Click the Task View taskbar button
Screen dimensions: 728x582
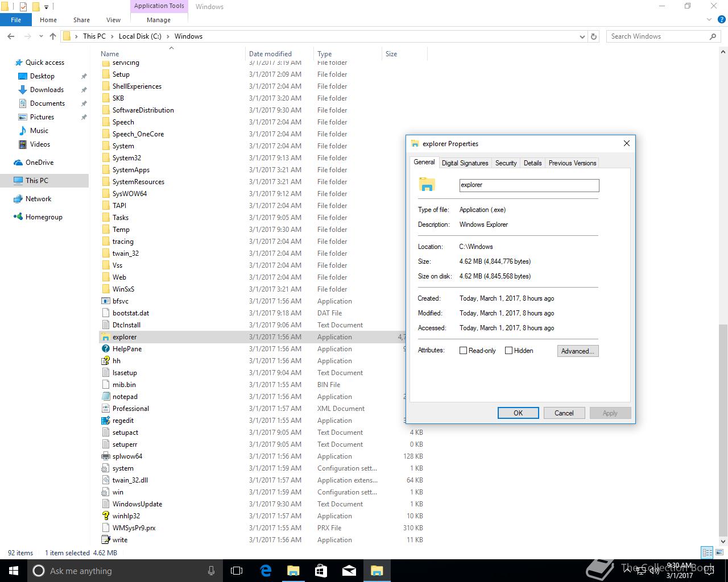click(237, 571)
